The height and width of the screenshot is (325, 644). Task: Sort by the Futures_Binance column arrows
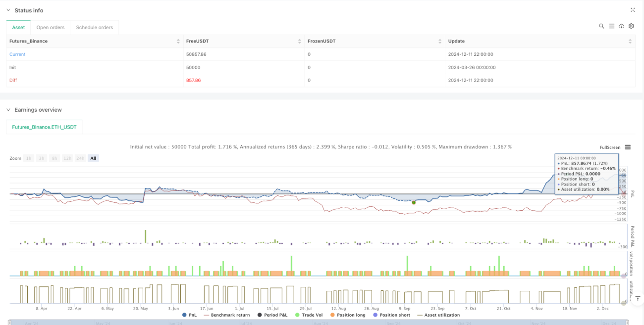[x=178, y=41]
